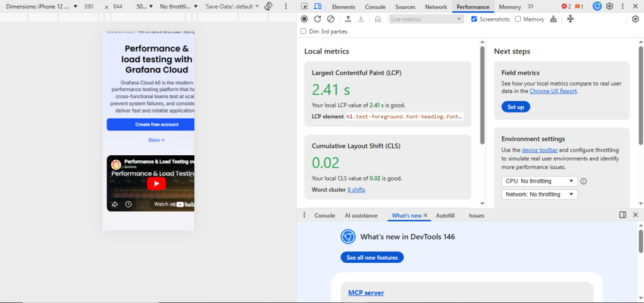Image resolution: width=644 pixels, height=303 pixels.
Task: Uncheck the Screenshots checkbox
Action: coord(474,19)
